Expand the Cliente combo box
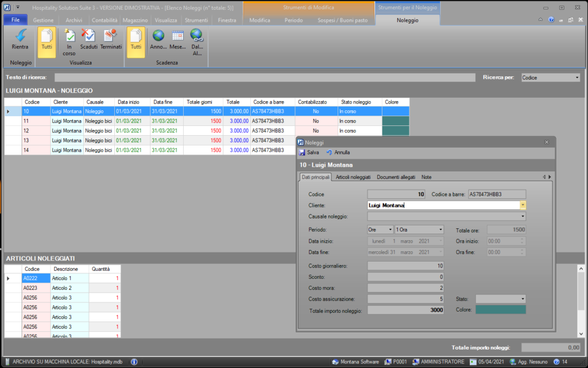The image size is (588, 368). coord(523,205)
